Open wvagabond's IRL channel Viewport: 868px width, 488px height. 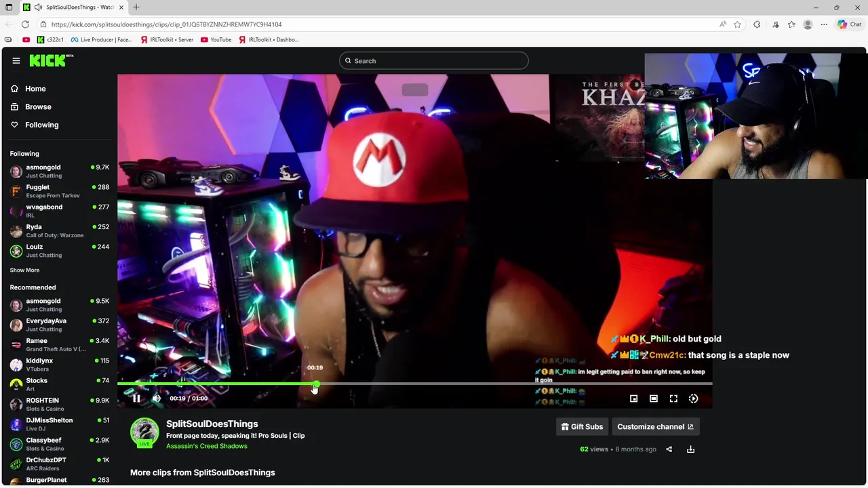pyautogui.click(x=59, y=211)
